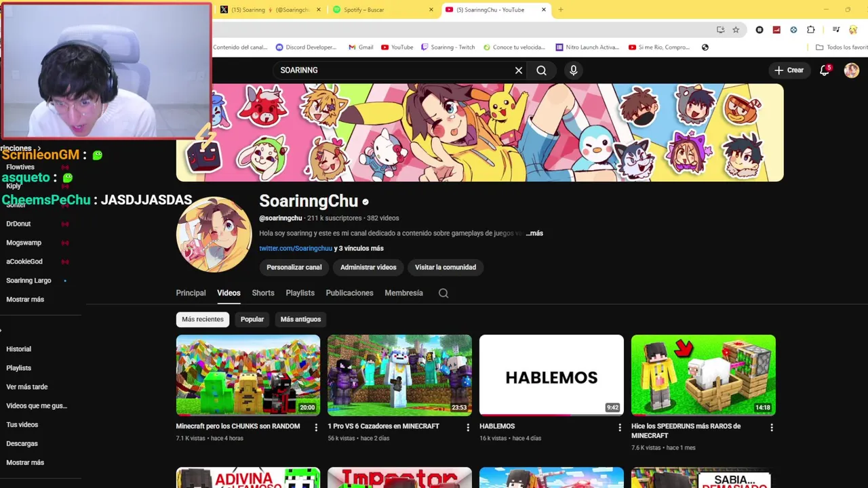Screen dimensions: 868x488
Task: Open a new browser tab
Action: (560, 9)
